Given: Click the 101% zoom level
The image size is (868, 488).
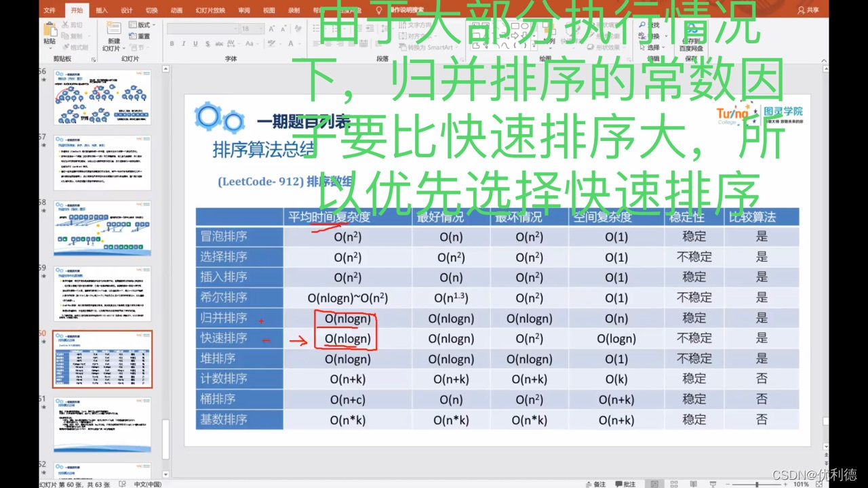Looking at the screenshot, I should point(801,484).
